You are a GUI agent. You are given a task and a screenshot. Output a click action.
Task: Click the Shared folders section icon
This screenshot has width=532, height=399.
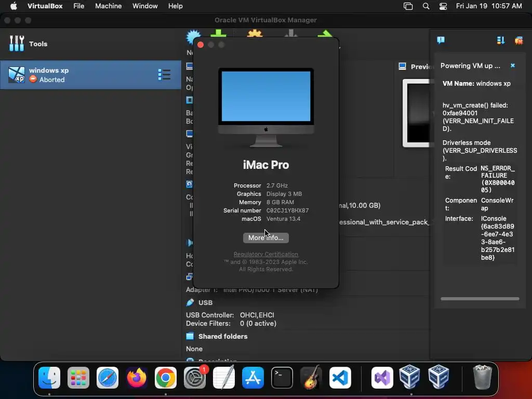pyautogui.click(x=190, y=336)
